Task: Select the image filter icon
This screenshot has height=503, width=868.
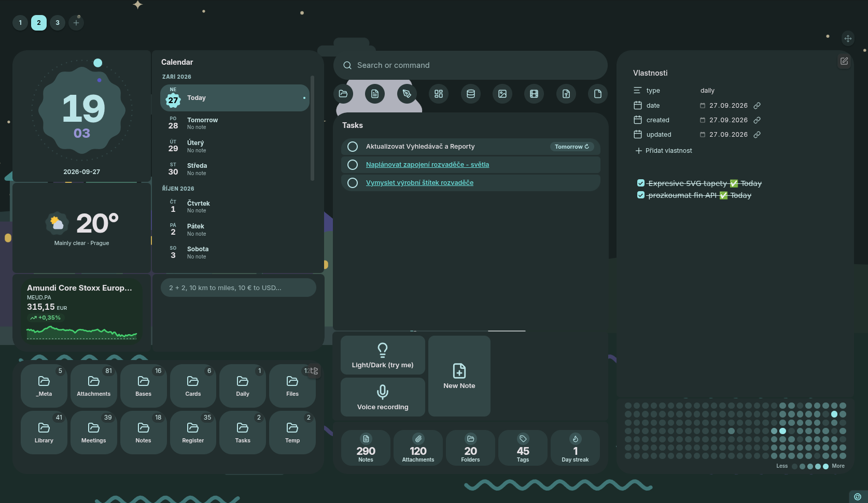Action: pos(502,94)
